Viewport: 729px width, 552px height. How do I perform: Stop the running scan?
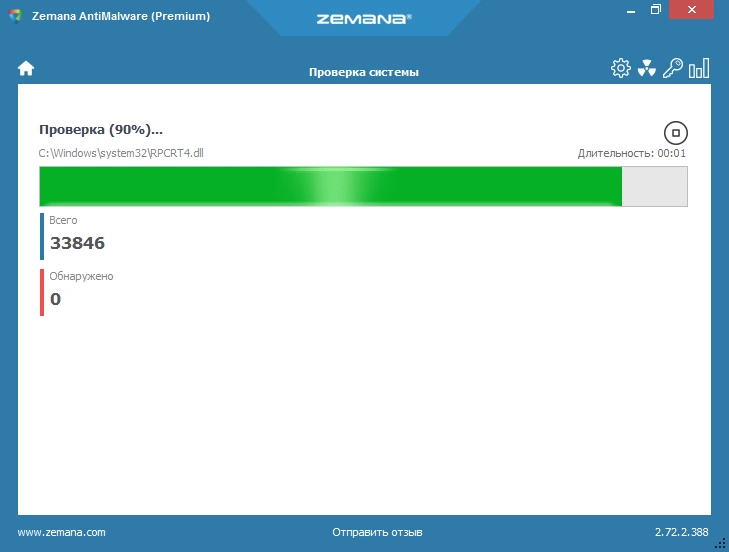(x=676, y=133)
